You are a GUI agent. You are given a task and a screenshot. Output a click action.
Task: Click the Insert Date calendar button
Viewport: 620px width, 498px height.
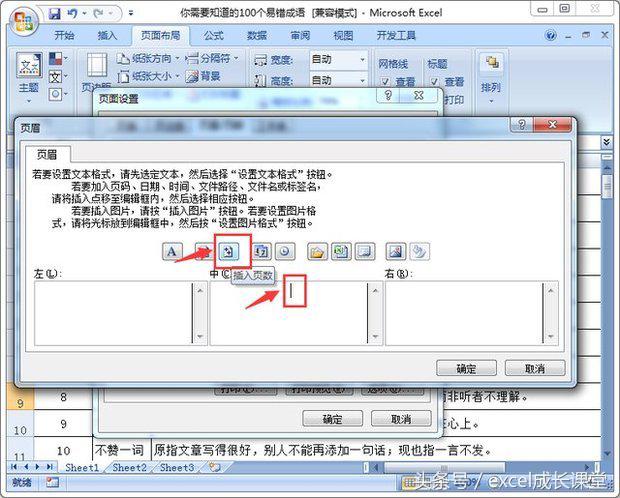coord(261,251)
